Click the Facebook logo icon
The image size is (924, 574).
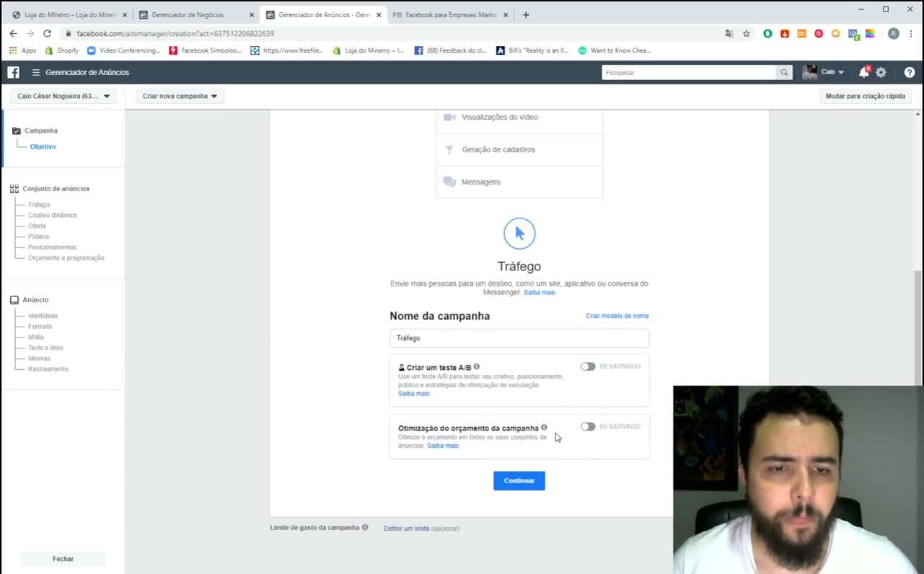[13, 72]
